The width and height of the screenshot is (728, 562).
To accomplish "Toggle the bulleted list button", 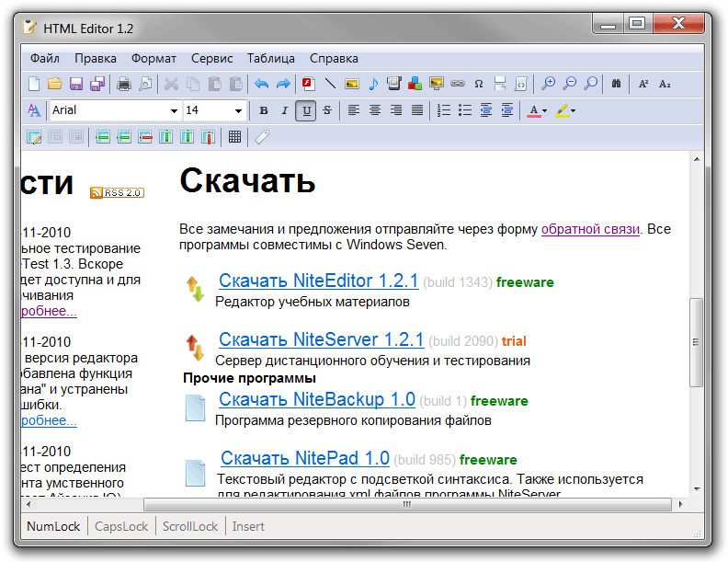I will (x=465, y=110).
